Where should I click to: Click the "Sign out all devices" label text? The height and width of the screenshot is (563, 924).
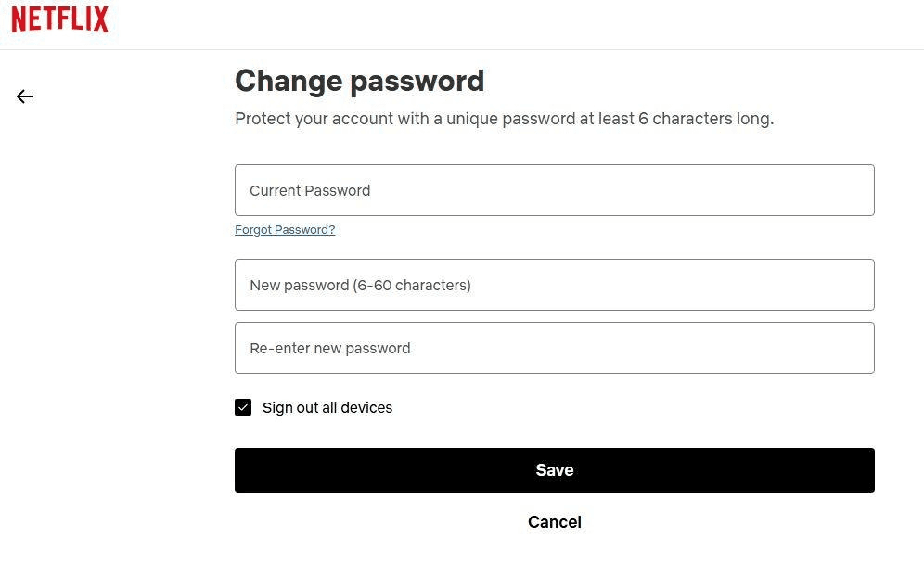[x=327, y=407]
